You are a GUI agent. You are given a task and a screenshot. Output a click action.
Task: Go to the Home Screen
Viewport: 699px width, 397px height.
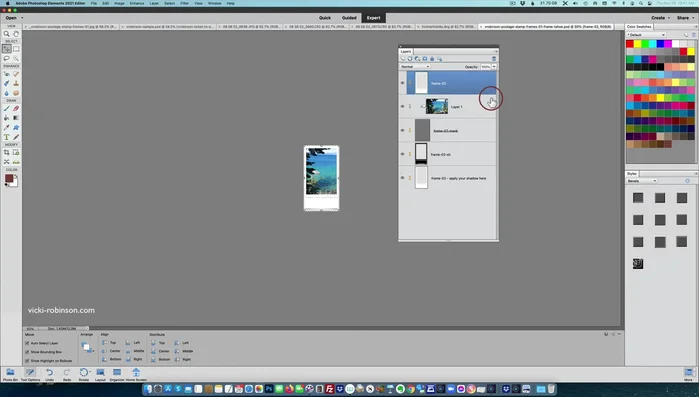point(136,374)
